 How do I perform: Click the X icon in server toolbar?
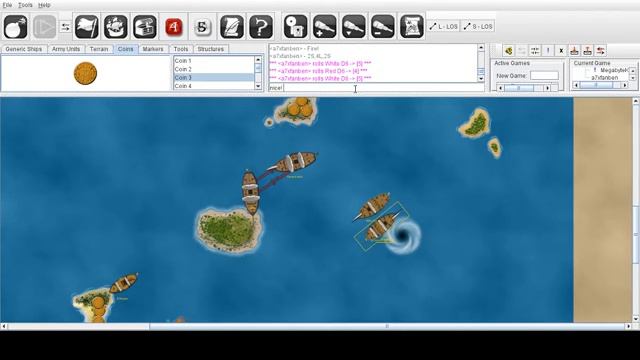561,51
